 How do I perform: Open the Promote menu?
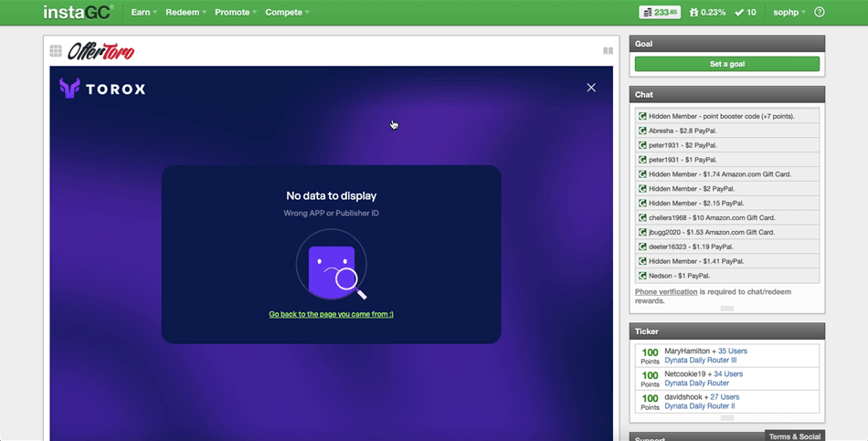tap(236, 12)
